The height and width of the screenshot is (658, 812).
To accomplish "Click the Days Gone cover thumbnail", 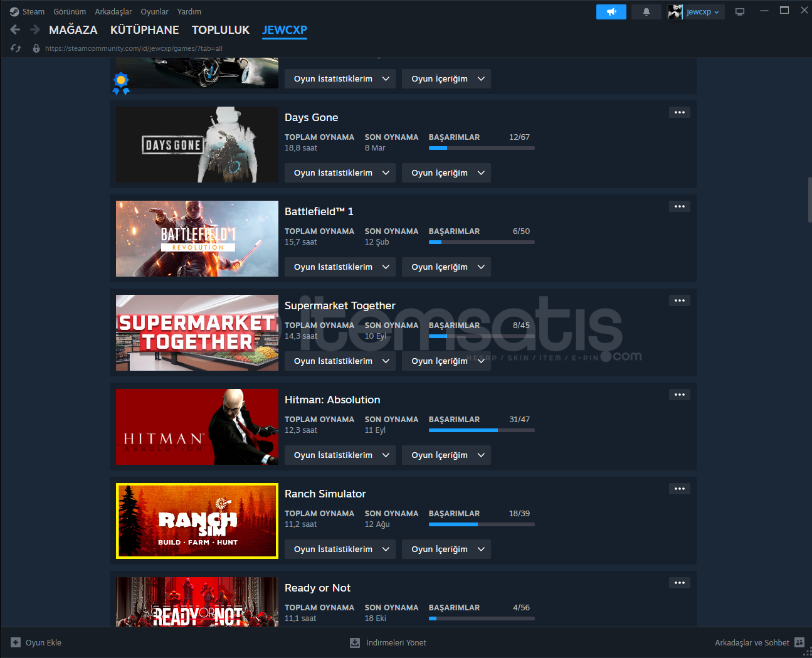I will click(x=197, y=144).
